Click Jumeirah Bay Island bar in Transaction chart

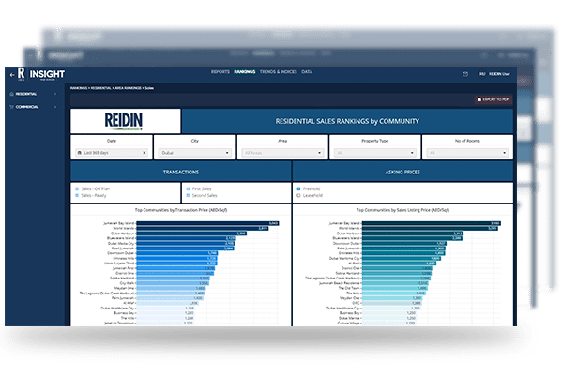tap(207, 223)
